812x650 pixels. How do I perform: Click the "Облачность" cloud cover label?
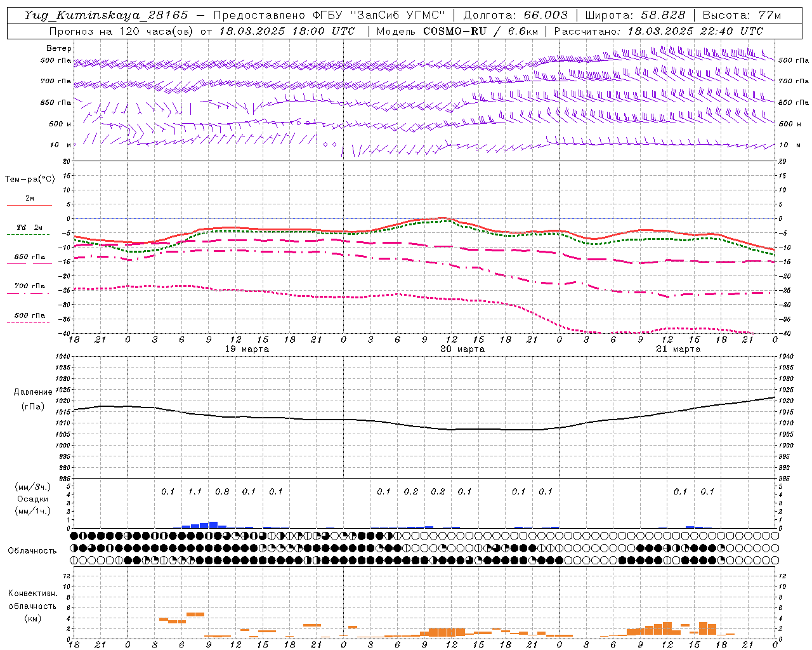click(32, 551)
